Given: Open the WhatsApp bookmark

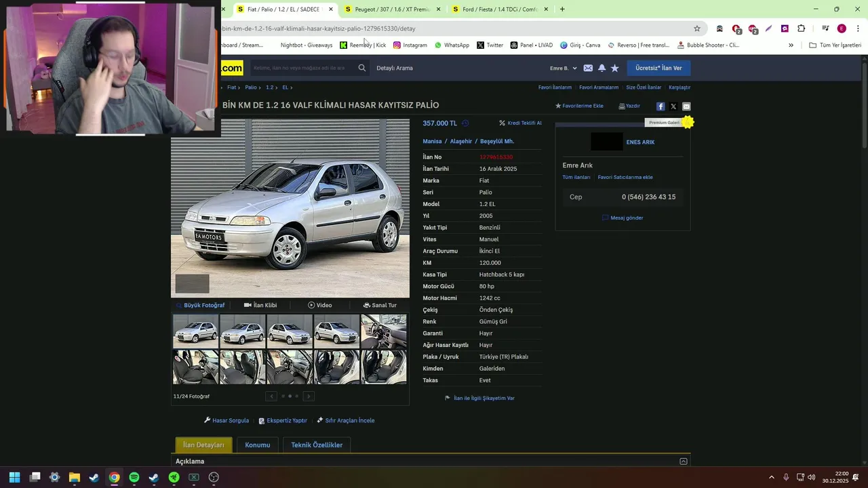Looking at the screenshot, I should pos(452,45).
